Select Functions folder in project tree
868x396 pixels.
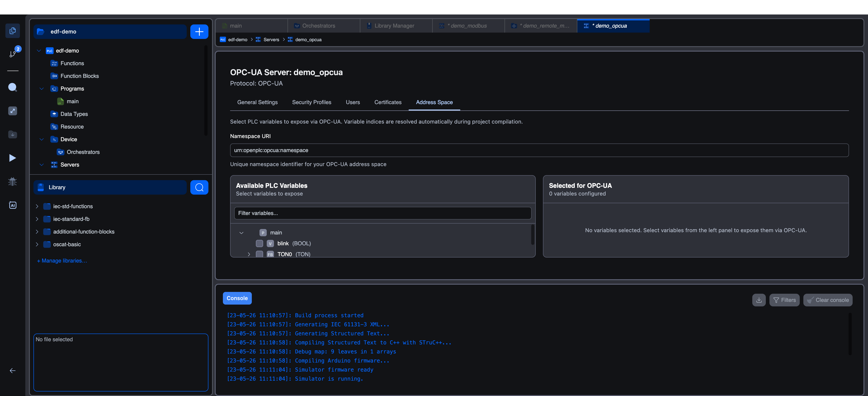[72, 63]
